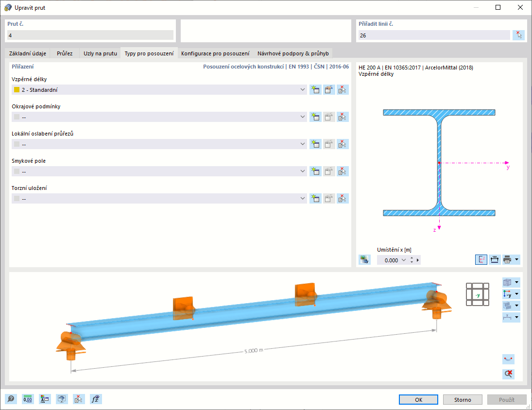Cancel with the Storno button
The image size is (532, 410).
click(x=463, y=399)
